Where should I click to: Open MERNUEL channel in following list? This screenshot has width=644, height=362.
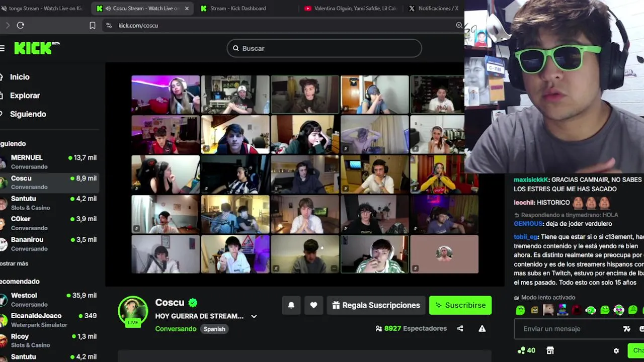(x=49, y=162)
